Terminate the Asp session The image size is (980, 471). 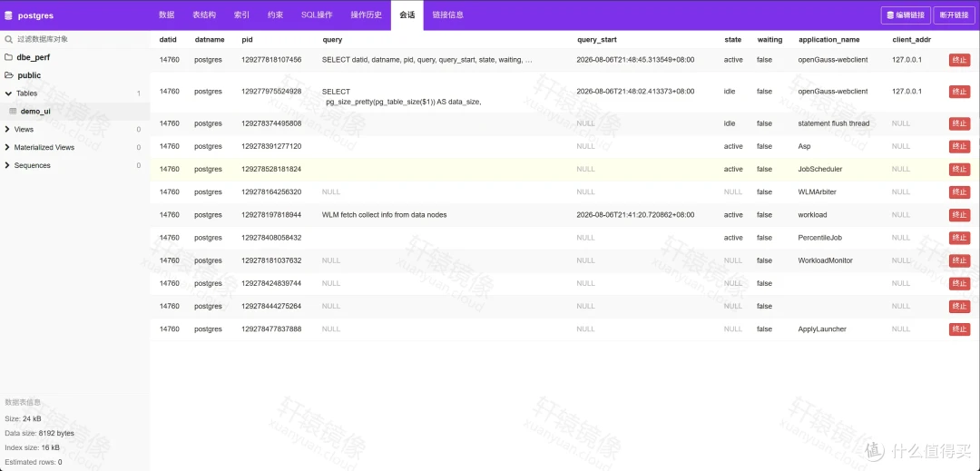959,146
